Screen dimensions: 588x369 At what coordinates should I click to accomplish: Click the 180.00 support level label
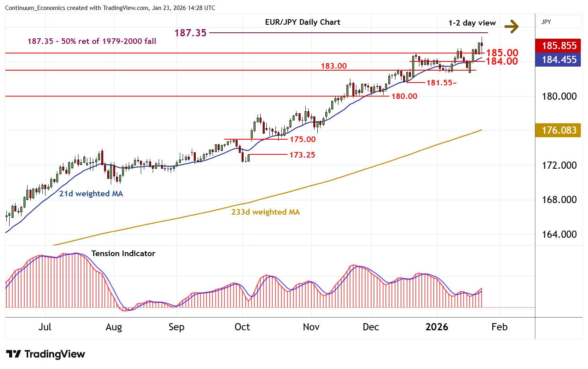pyautogui.click(x=404, y=97)
